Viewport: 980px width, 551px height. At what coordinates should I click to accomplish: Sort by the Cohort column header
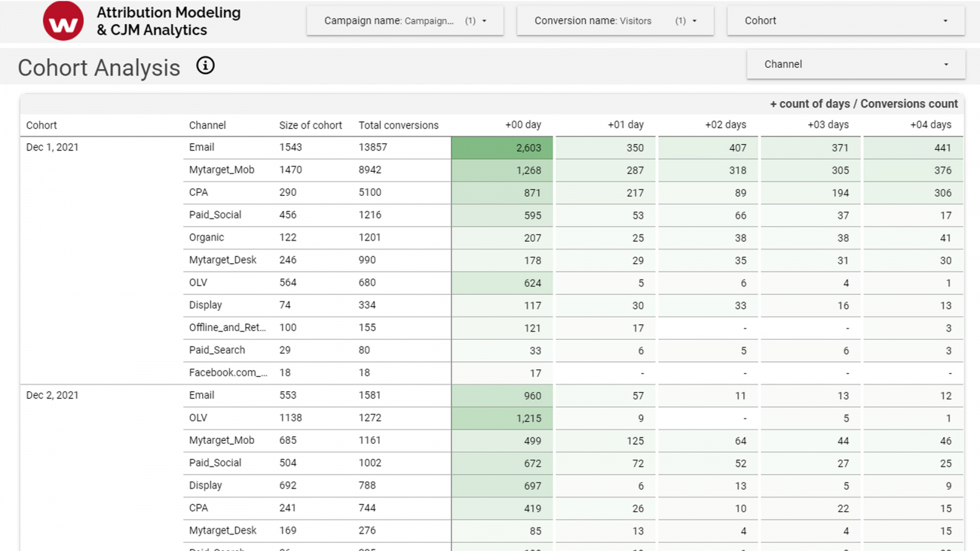pyautogui.click(x=42, y=126)
